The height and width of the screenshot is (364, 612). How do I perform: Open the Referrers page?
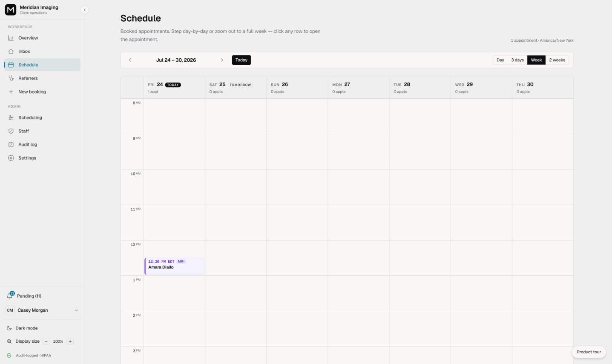coord(42,78)
